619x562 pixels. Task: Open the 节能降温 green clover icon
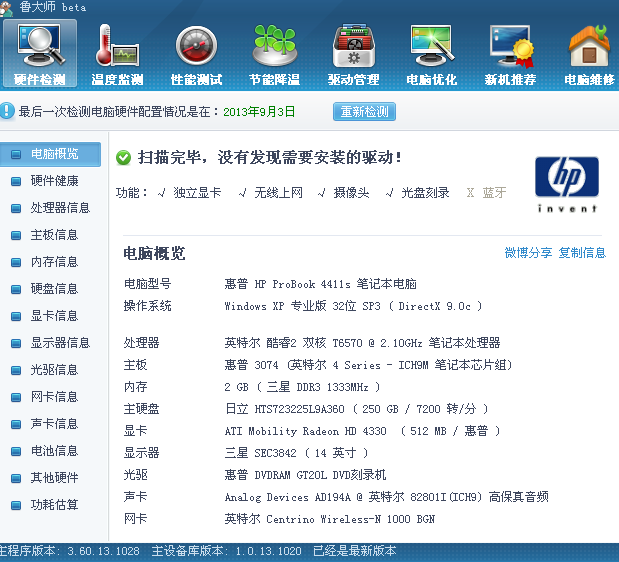click(275, 53)
